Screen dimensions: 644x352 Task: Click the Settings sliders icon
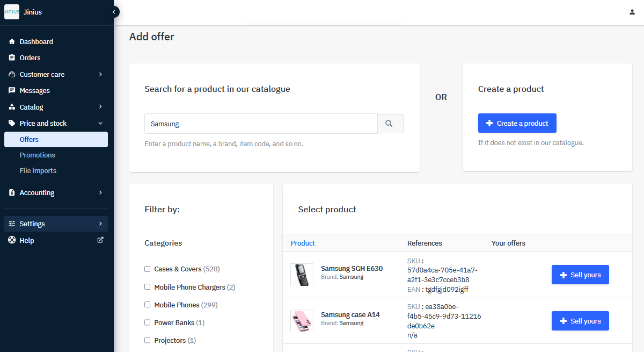[12, 224]
